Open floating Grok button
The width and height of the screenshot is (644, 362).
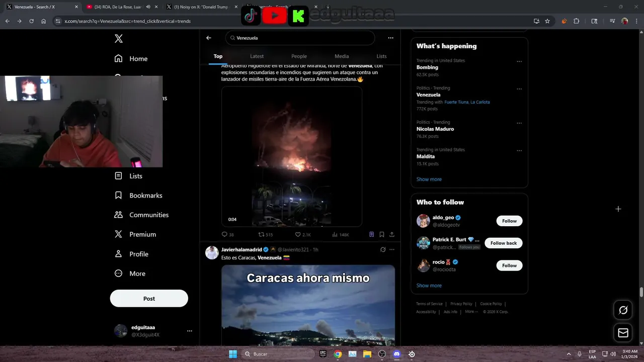click(623, 310)
